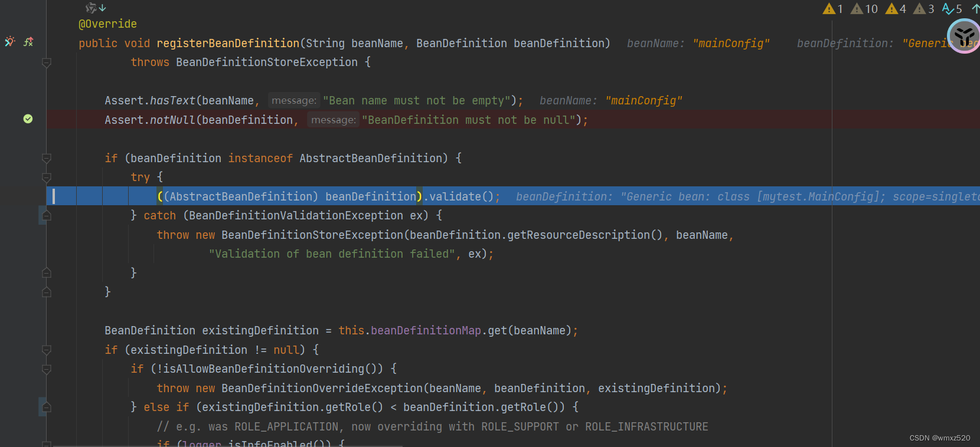Click the existingDefinition variable declaration
The width and height of the screenshot is (980, 447).
point(260,331)
